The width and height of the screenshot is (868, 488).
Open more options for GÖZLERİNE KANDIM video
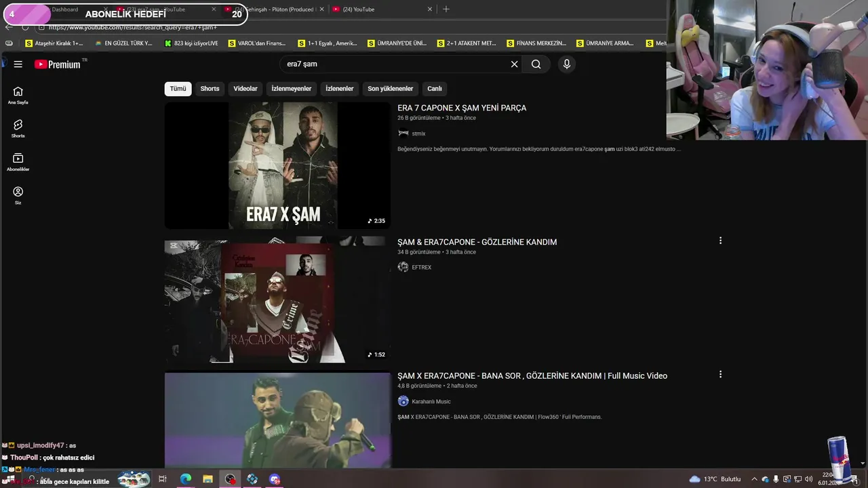pyautogui.click(x=720, y=241)
